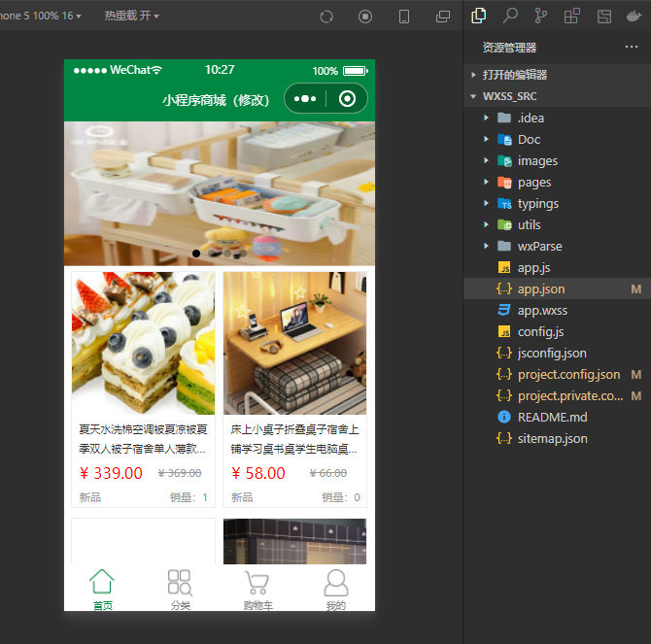Select app.json file

click(x=557, y=288)
